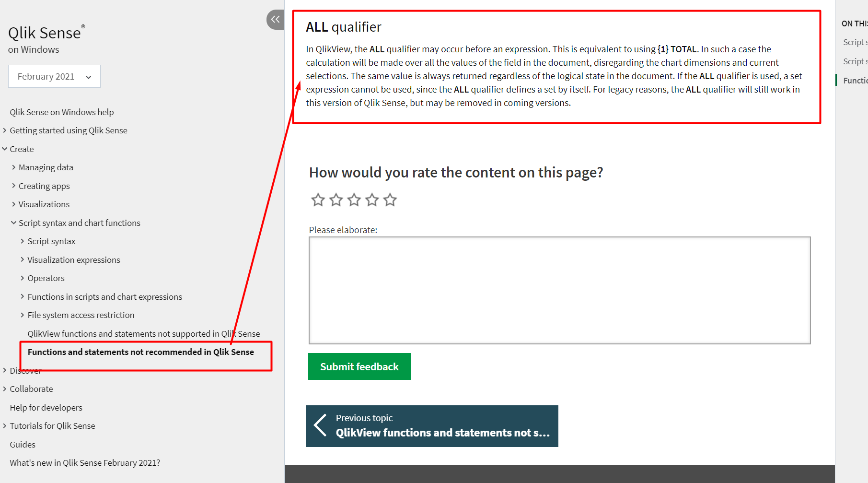Open Tutorials for Qlik Sense

[52, 426]
